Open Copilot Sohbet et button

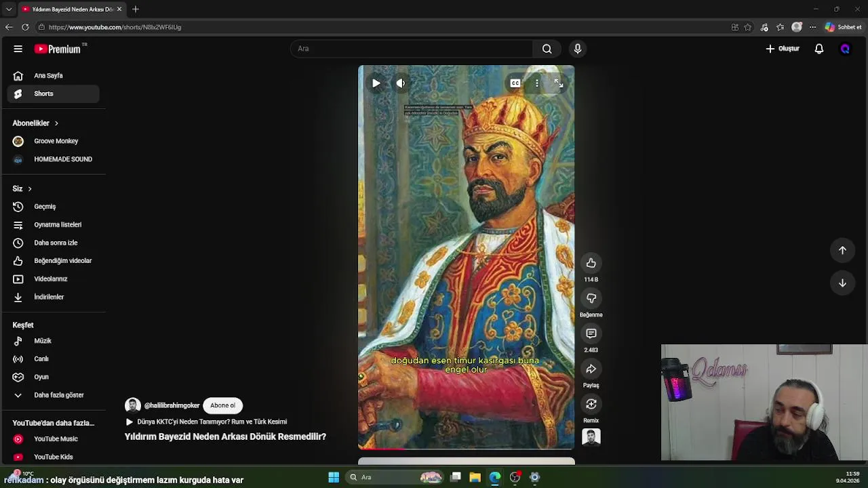844,27
